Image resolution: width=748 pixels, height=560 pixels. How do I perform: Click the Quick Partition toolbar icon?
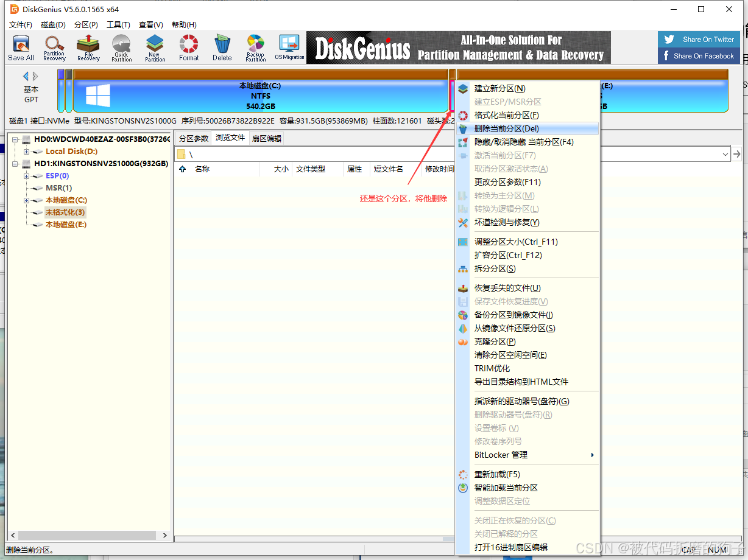click(x=122, y=48)
